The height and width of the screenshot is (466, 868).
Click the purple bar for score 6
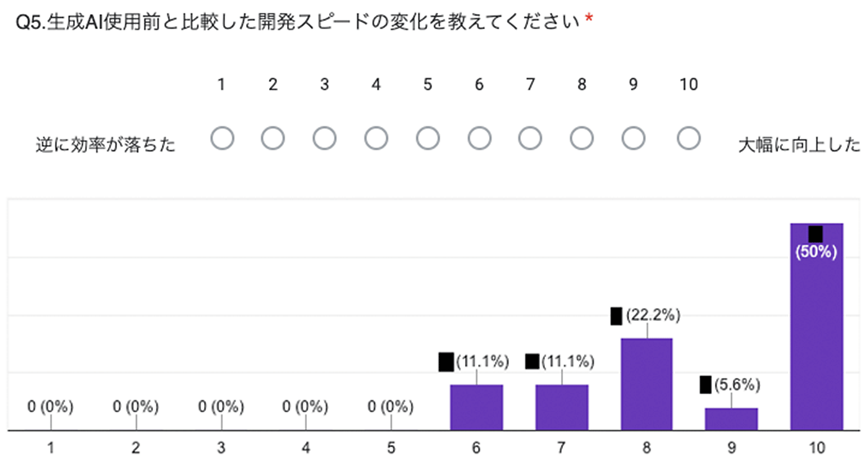pos(476,407)
